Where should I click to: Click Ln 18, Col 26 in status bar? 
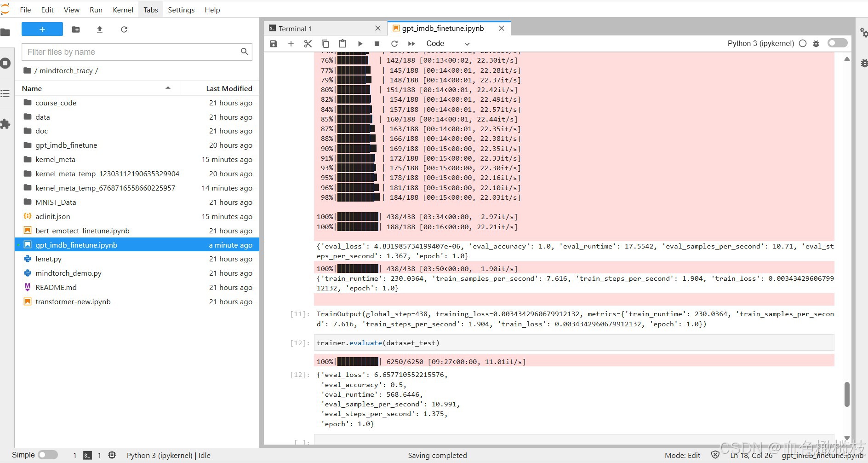(751, 455)
